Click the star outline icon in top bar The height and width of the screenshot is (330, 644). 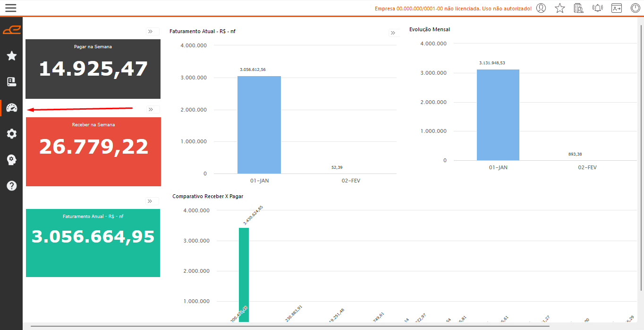[x=560, y=8]
